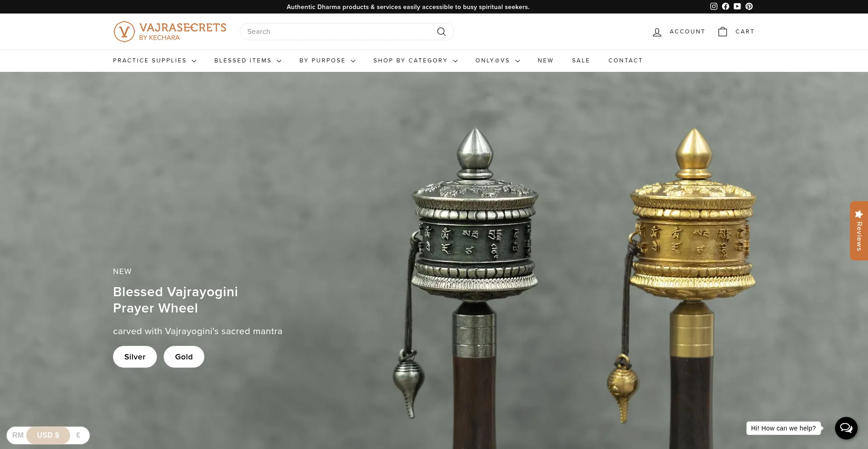Open the Pinterest social icon
The height and width of the screenshot is (449, 868).
[x=749, y=6]
